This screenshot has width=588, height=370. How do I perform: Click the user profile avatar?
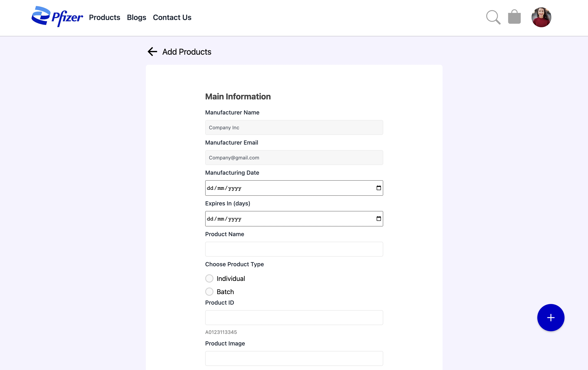click(541, 17)
